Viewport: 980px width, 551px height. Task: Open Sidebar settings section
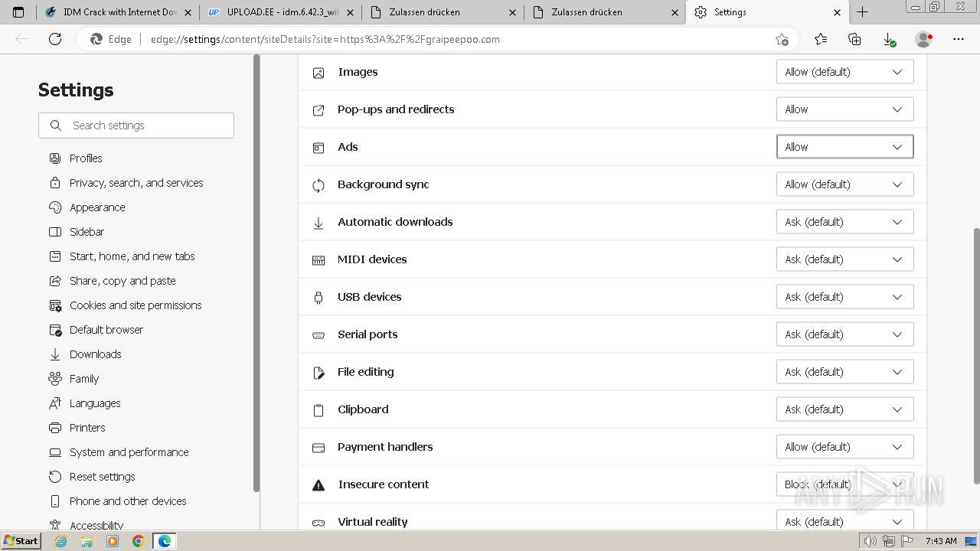point(87,232)
